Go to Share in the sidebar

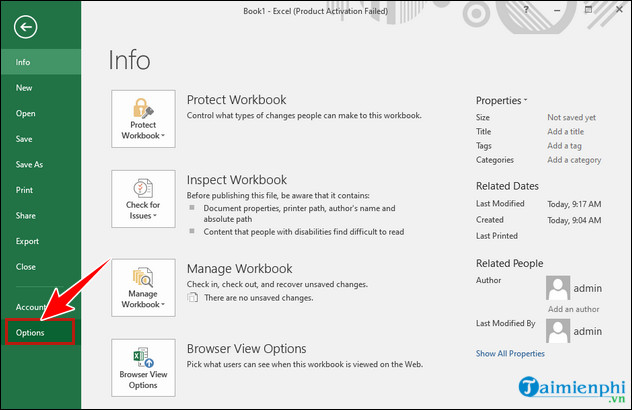coord(41,216)
